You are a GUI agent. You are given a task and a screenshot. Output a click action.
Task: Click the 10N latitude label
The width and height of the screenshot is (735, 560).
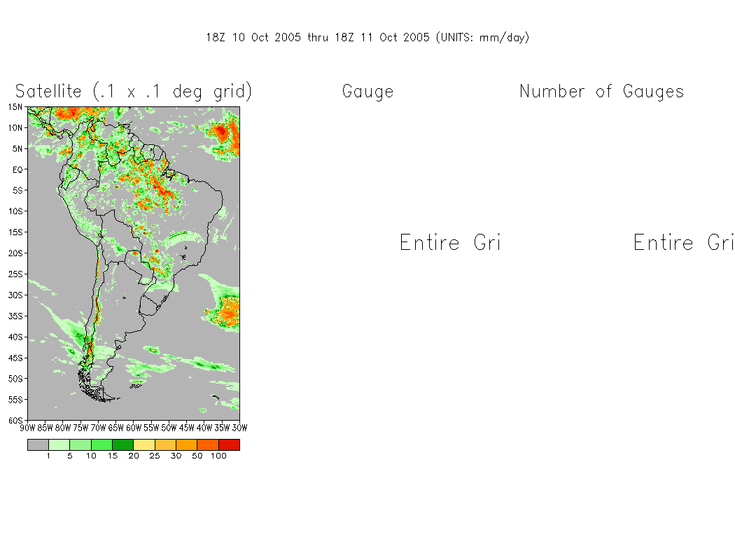click(15, 128)
